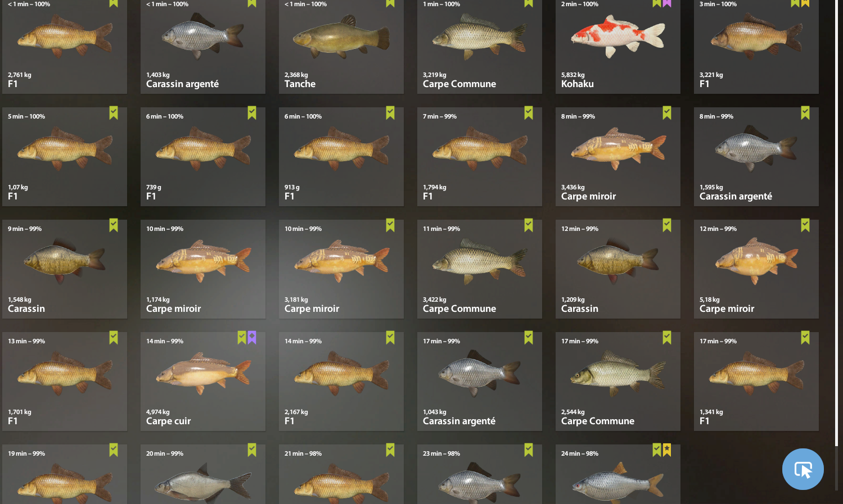The width and height of the screenshot is (843, 504).
Task: Choose the 739 g F1 fish card
Action: [x=203, y=157]
